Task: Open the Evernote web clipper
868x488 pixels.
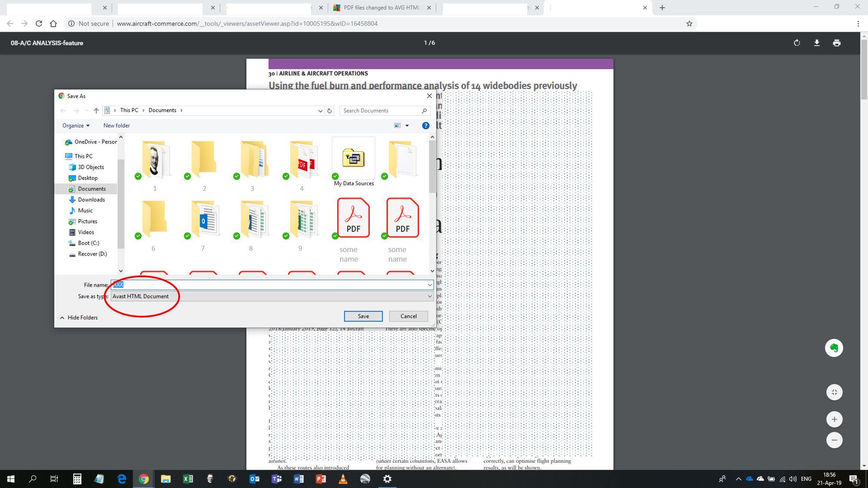Action: pos(834,347)
